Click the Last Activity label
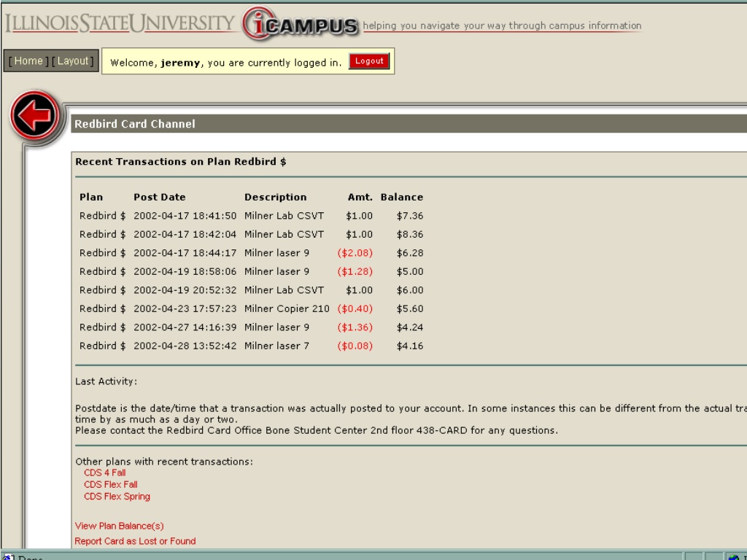 (106, 381)
